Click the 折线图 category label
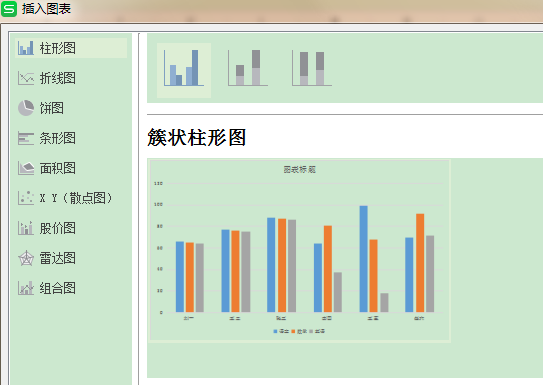The image size is (543, 385). click(x=57, y=78)
